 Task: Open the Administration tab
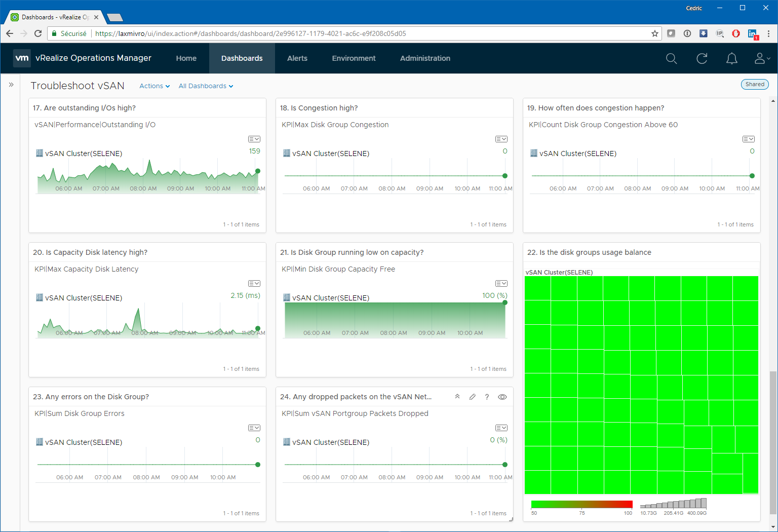425,58
